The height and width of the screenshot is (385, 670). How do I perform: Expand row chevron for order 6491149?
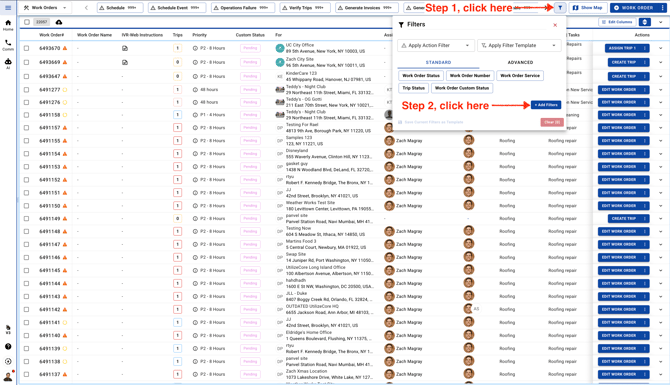(x=661, y=218)
